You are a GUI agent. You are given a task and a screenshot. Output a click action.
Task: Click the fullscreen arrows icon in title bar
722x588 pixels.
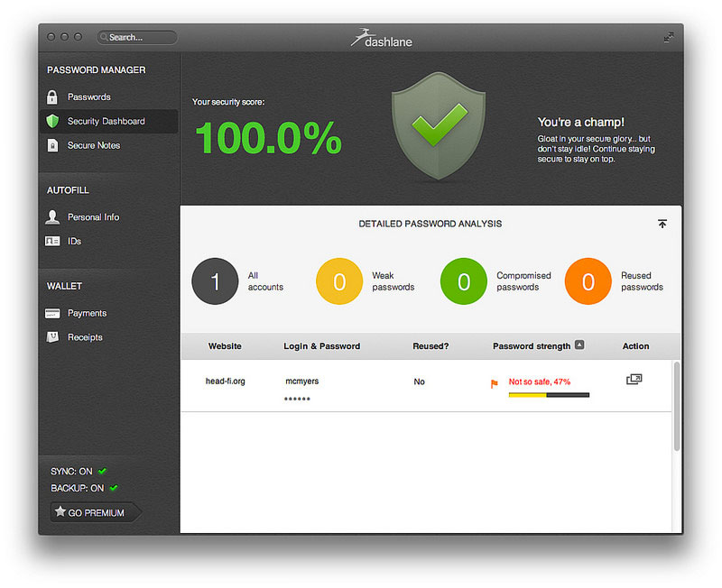pyautogui.click(x=669, y=37)
